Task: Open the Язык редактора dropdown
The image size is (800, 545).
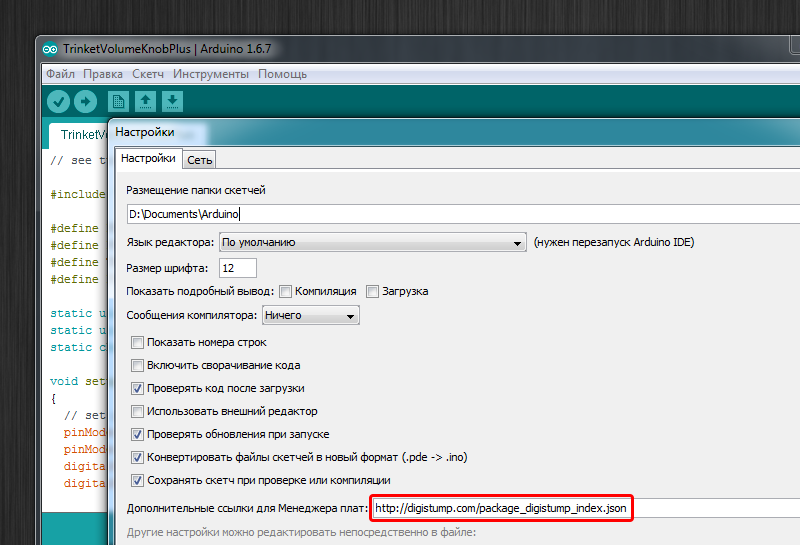Action: point(372,242)
